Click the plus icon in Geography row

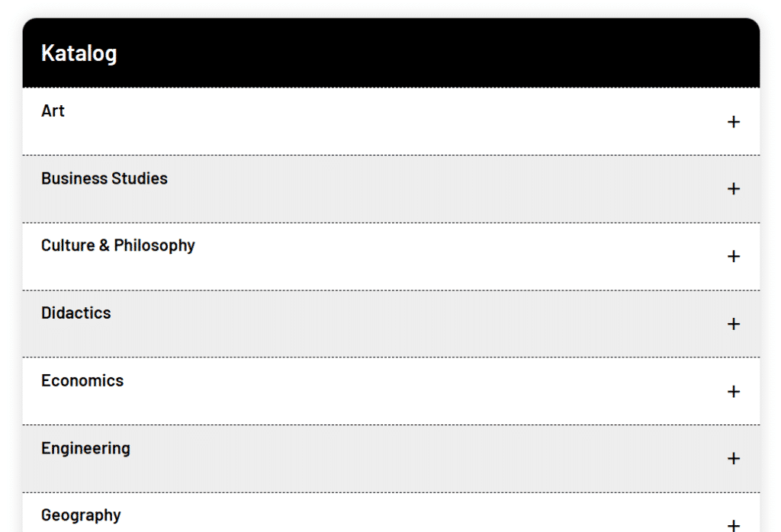[733, 524]
